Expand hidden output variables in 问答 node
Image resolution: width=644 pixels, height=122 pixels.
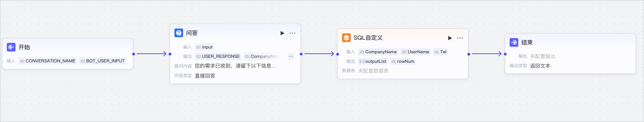(x=291, y=56)
